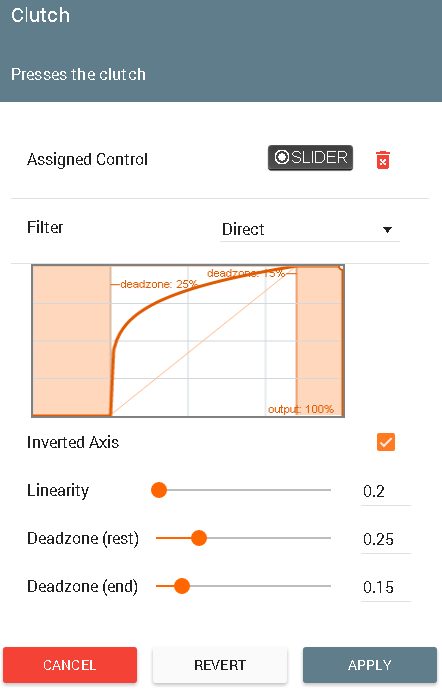Click the deadzone 15% shaded region
This screenshot has height=689, width=442.
tap(319, 341)
